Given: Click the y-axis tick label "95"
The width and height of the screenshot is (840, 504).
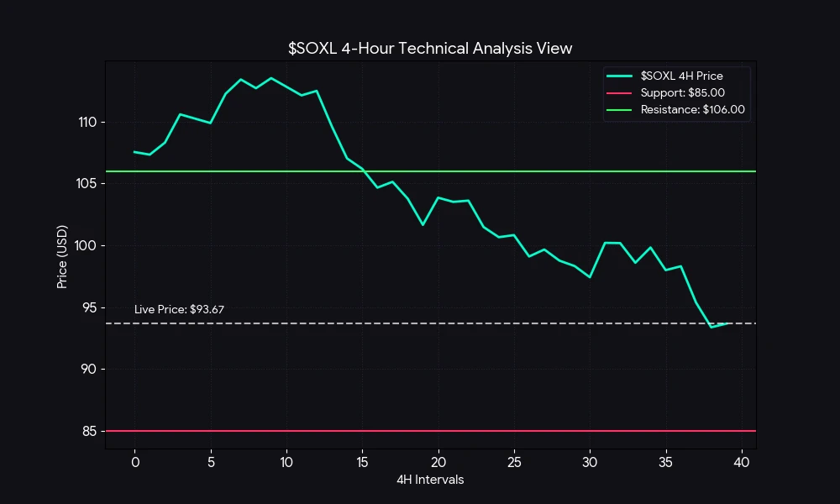Looking at the screenshot, I should [x=90, y=307].
